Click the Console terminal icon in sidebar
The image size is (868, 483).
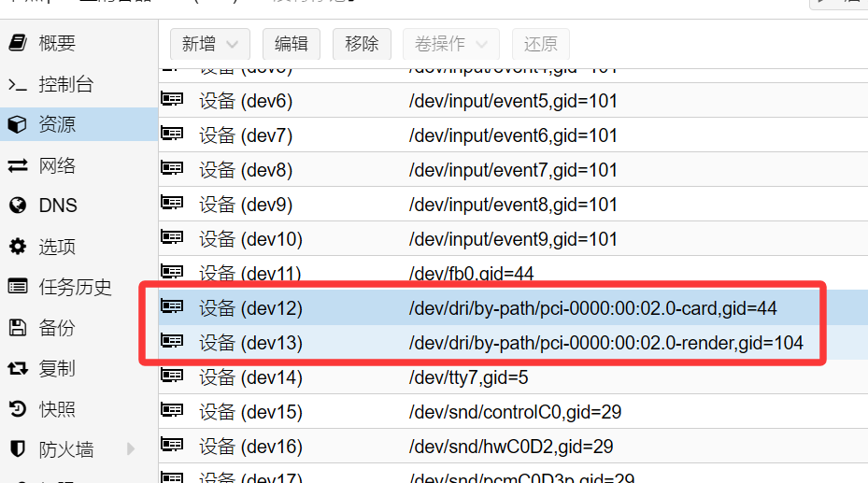pyautogui.click(x=17, y=85)
